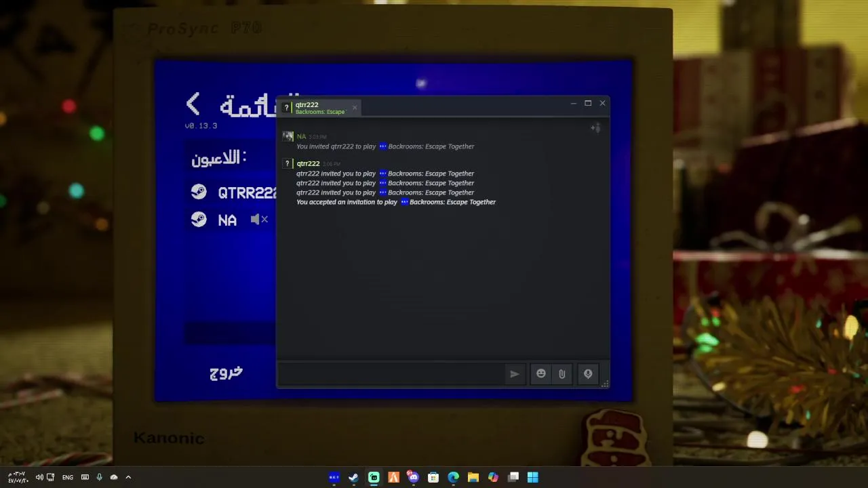868x488 pixels.
Task: Click the add friend to chat icon
Action: [595, 127]
